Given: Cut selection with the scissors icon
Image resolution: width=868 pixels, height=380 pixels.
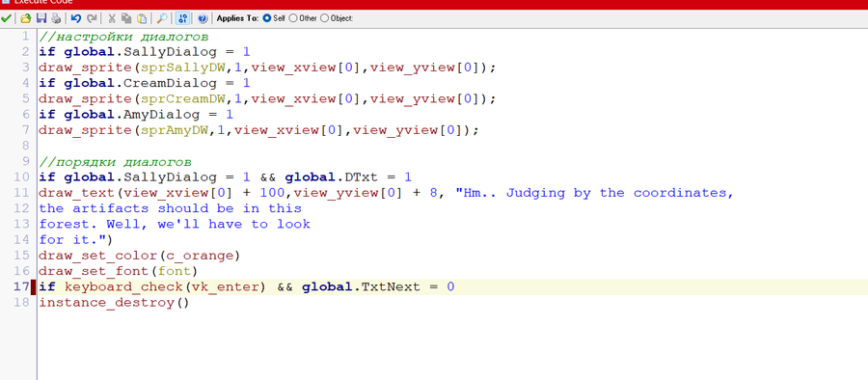Looking at the screenshot, I should [111, 18].
